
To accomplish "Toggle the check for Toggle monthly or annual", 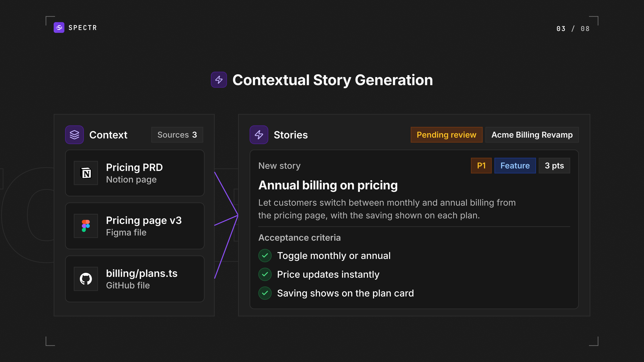I will point(265,256).
